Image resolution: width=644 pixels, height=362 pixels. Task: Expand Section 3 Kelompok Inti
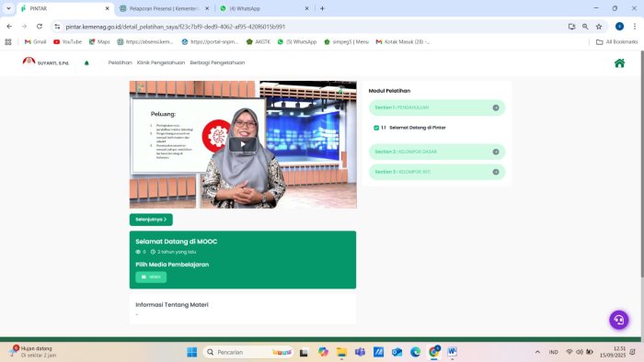(x=437, y=172)
